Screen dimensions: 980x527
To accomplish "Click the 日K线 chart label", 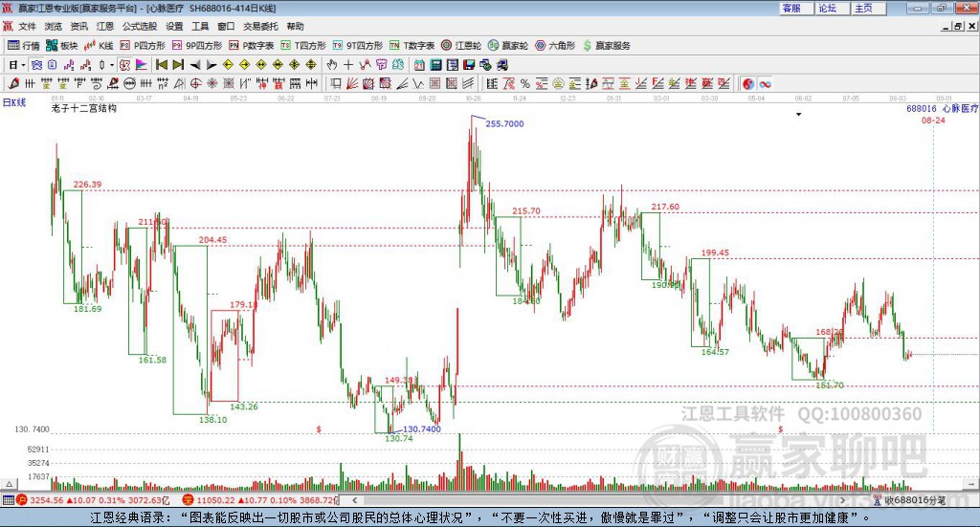I will (x=13, y=102).
